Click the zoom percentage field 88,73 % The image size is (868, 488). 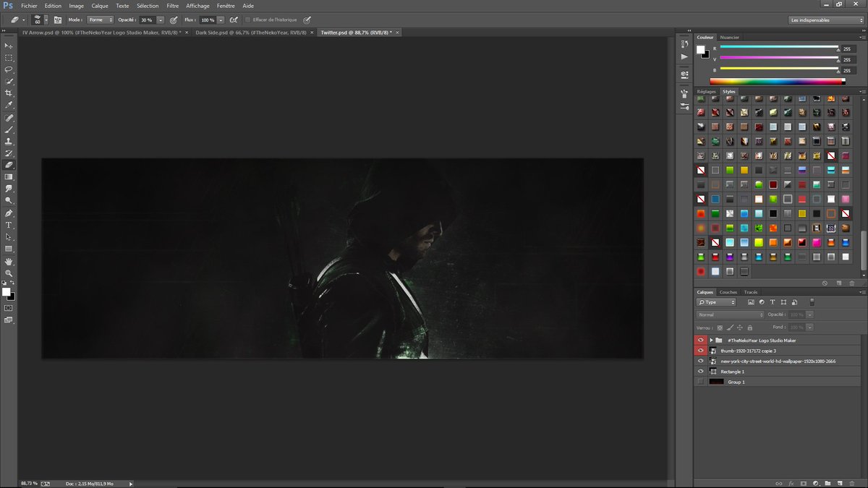coord(29,483)
